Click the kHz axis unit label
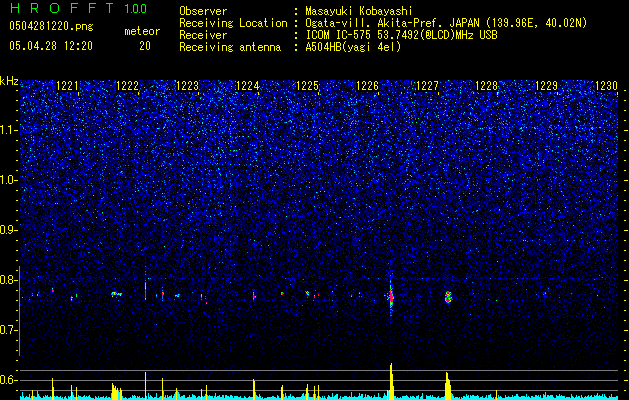 (x=9, y=81)
